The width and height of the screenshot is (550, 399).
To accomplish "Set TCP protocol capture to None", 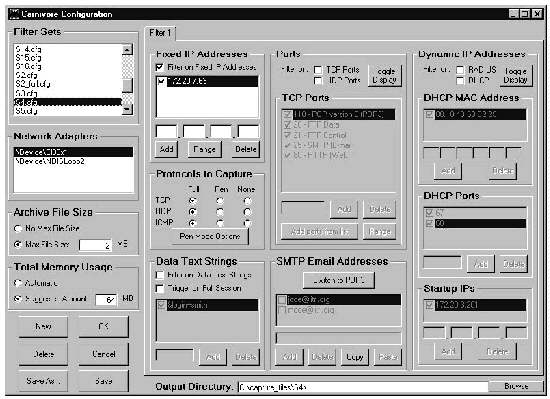I will coord(247,201).
